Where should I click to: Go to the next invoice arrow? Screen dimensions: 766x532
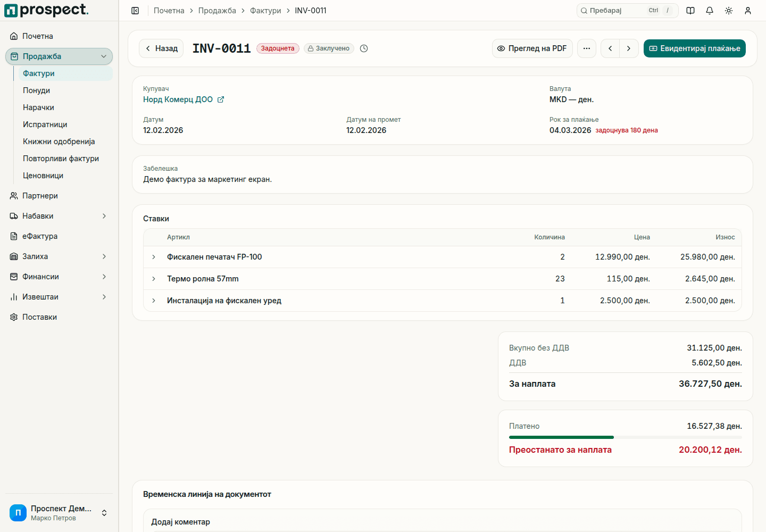[629, 48]
